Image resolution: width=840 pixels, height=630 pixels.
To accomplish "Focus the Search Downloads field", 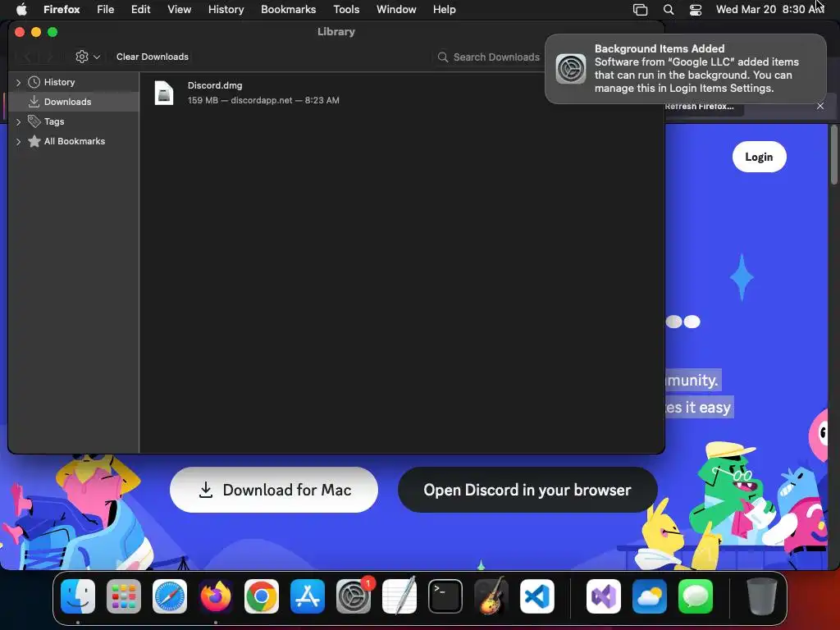I will point(488,57).
